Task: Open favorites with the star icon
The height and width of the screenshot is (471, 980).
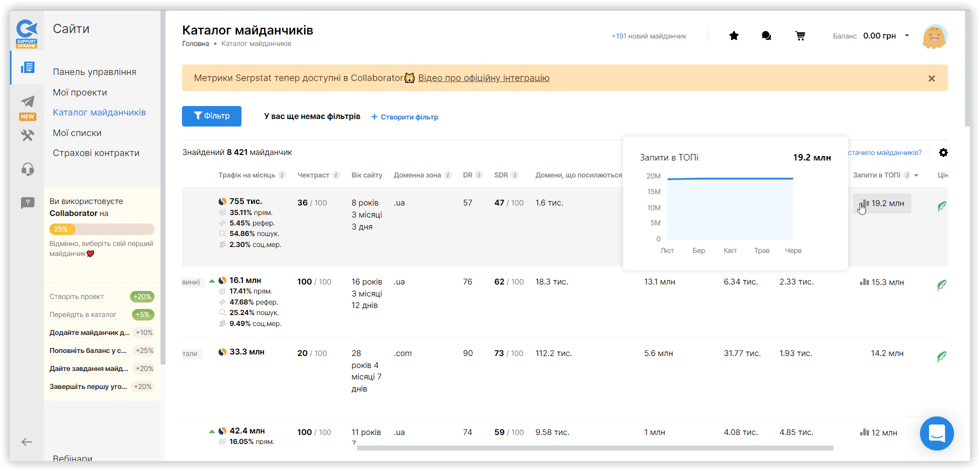Action: coord(734,36)
